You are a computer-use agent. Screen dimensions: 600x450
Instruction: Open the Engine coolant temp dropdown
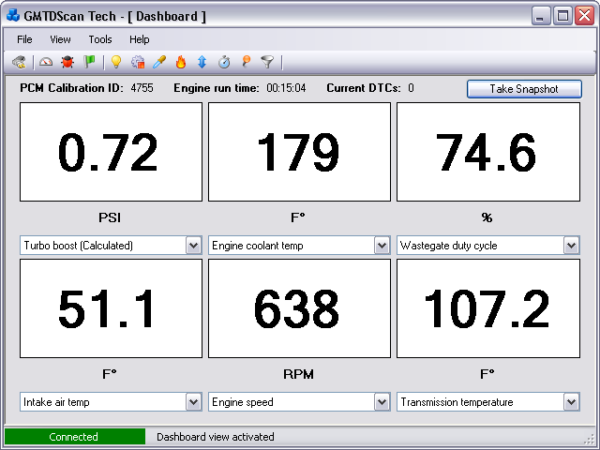tap(382, 245)
